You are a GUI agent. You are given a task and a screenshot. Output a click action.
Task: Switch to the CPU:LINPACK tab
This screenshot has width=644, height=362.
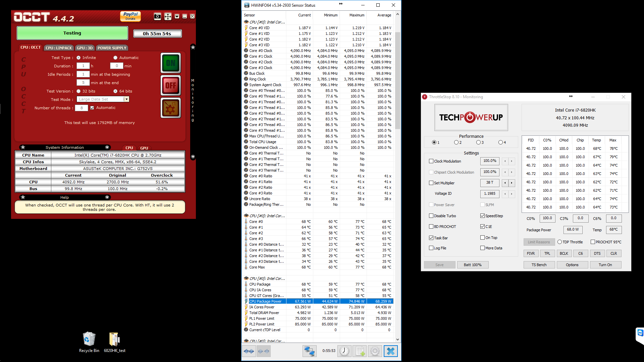pos(59,48)
